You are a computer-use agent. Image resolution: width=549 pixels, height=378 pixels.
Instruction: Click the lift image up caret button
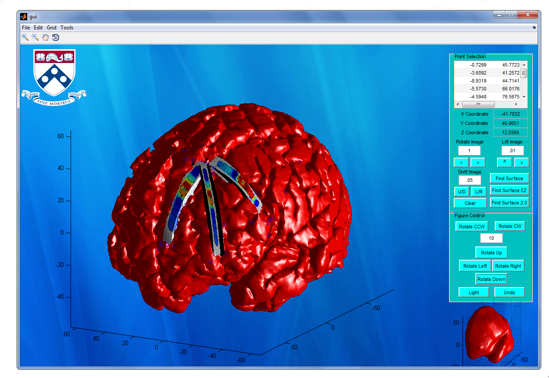pos(504,162)
